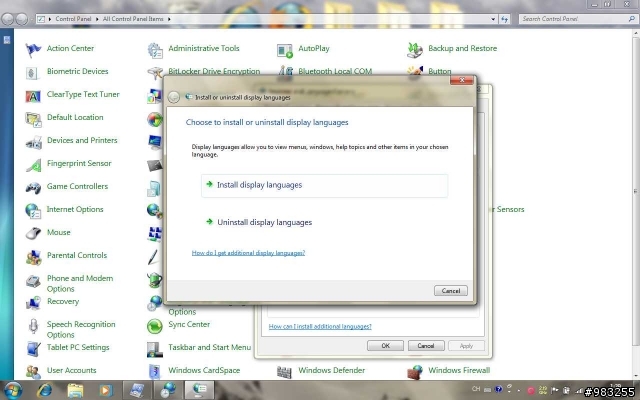
Task: Open BitLocker Drive Encryption icon
Action: [x=155, y=73]
